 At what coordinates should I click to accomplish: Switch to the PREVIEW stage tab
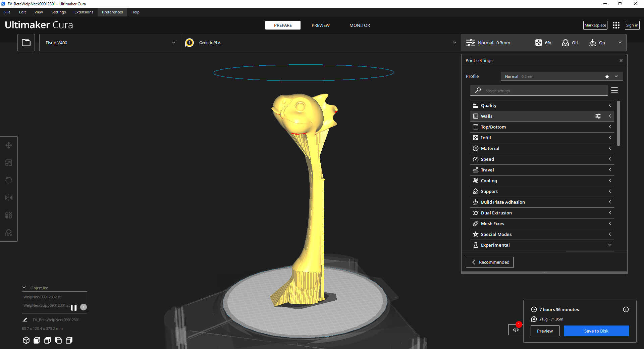320,25
